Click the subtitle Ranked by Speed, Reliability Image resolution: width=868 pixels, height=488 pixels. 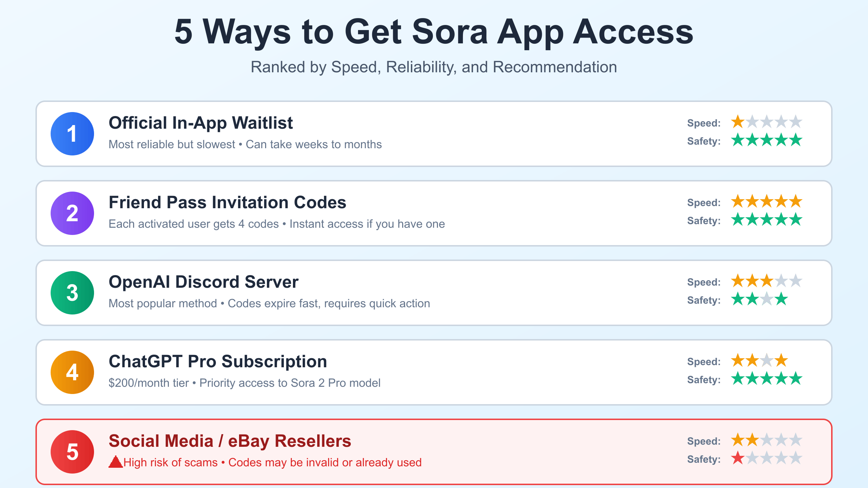click(x=434, y=67)
